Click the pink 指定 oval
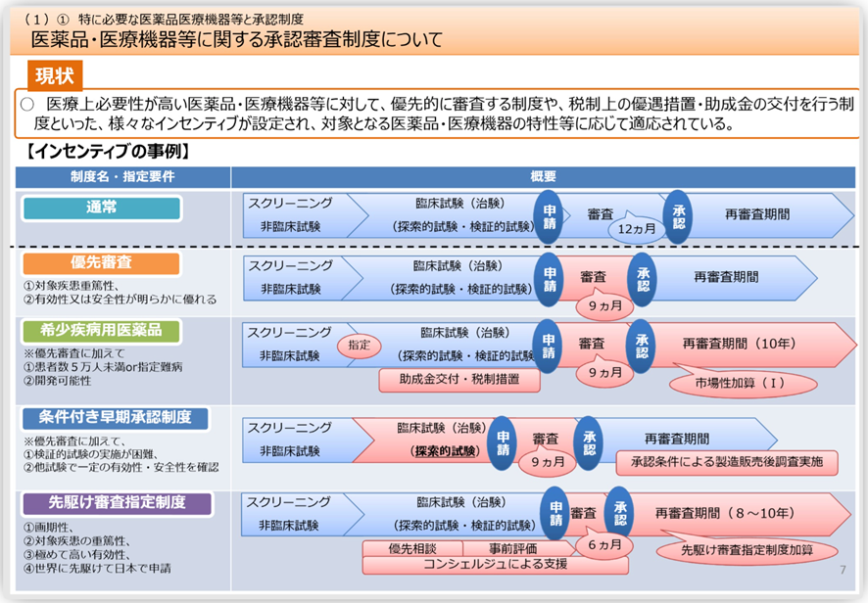 click(x=360, y=346)
